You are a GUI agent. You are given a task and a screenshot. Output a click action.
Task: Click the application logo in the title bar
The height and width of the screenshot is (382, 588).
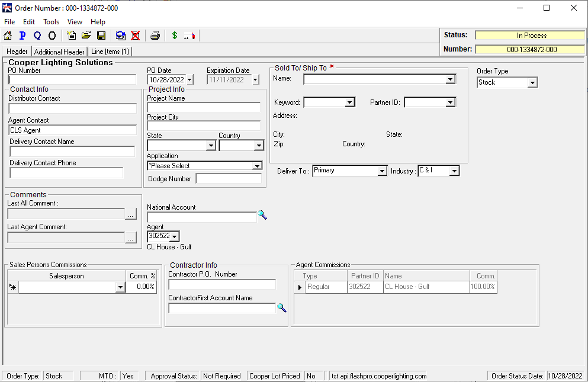pyautogui.click(x=7, y=8)
